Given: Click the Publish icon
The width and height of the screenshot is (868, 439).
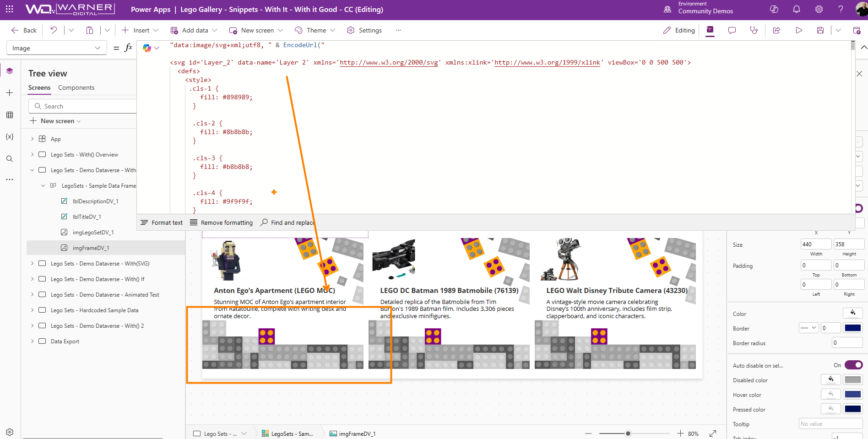Looking at the screenshot, I should [857, 30].
